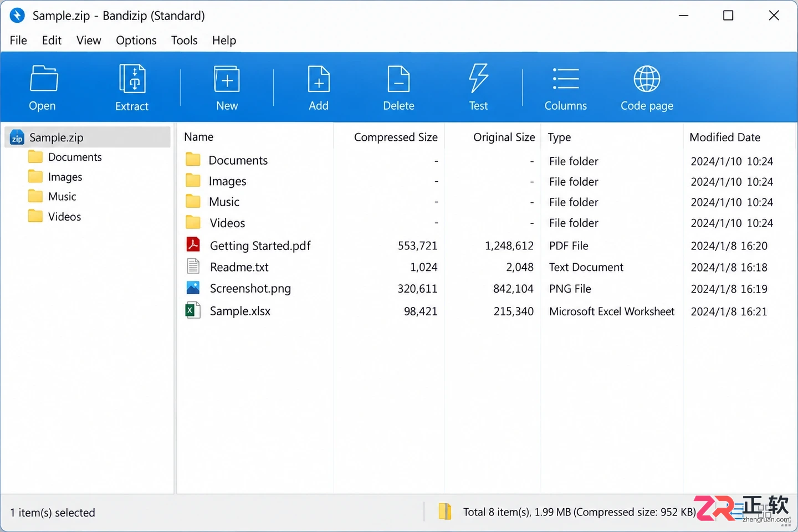The image size is (798, 532).
Task: Click the archive icon in the status bar
Action: (x=445, y=511)
